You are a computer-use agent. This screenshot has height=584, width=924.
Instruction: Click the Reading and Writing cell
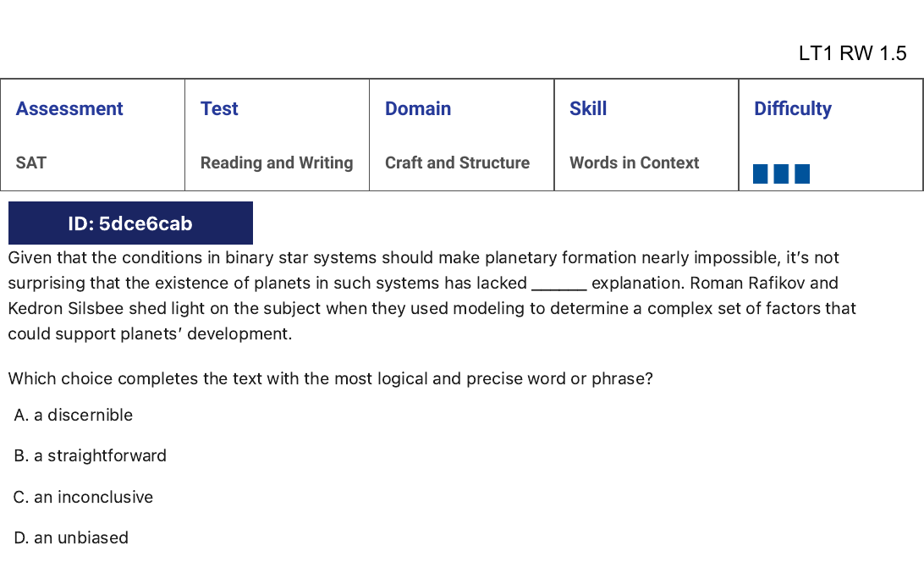pyautogui.click(x=277, y=163)
